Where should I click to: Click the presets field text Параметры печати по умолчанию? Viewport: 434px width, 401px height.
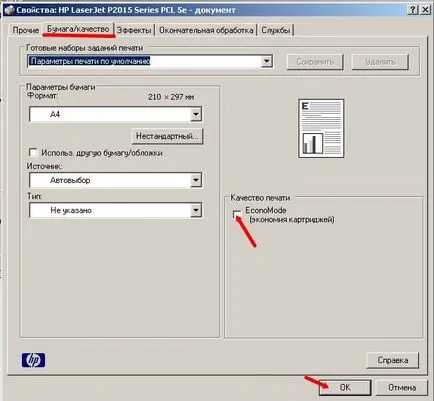[90, 61]
